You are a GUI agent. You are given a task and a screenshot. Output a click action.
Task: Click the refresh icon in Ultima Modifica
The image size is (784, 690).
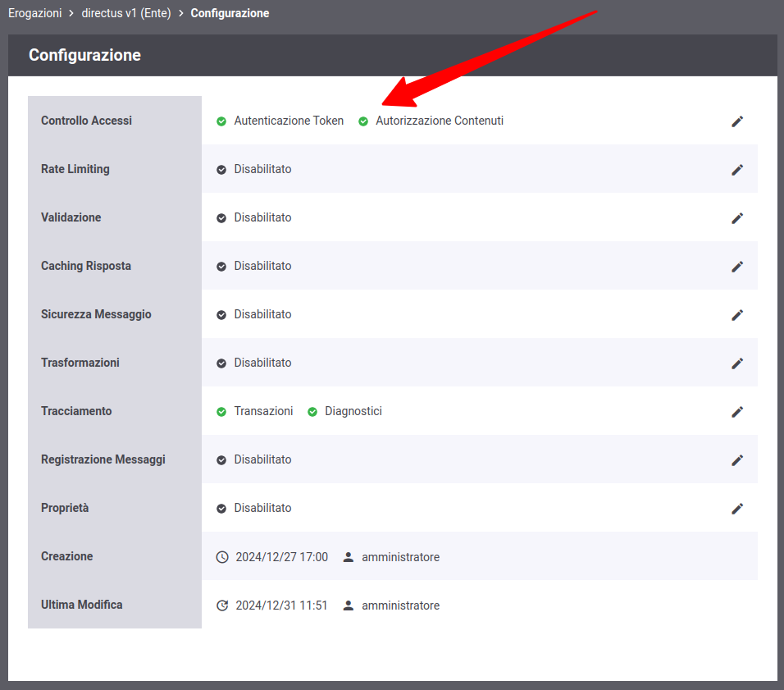(x=222, y=605)
